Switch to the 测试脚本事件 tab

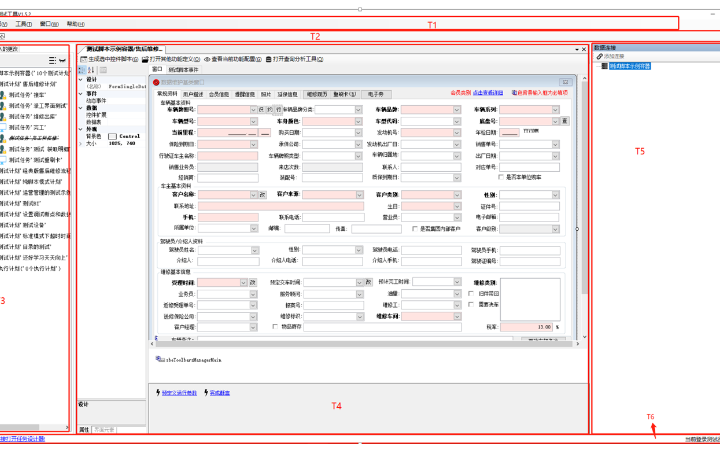[x=183, y=70]
